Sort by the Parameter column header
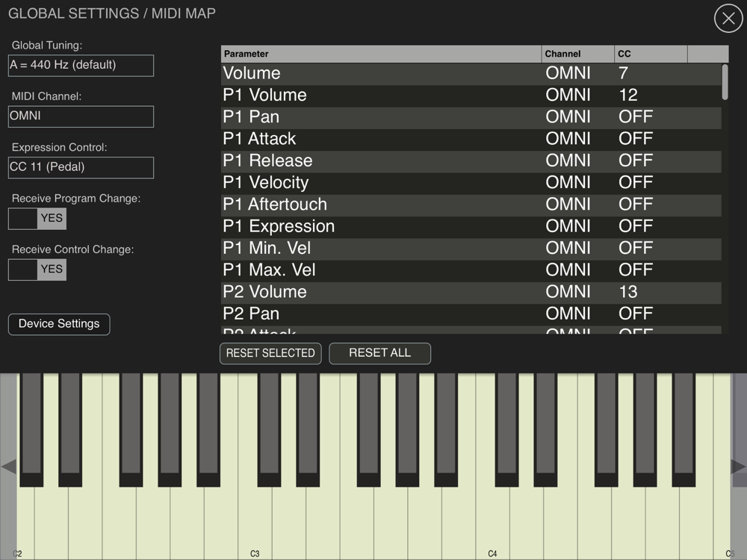Screen dimensions: 747x560 tap(381, 54)
